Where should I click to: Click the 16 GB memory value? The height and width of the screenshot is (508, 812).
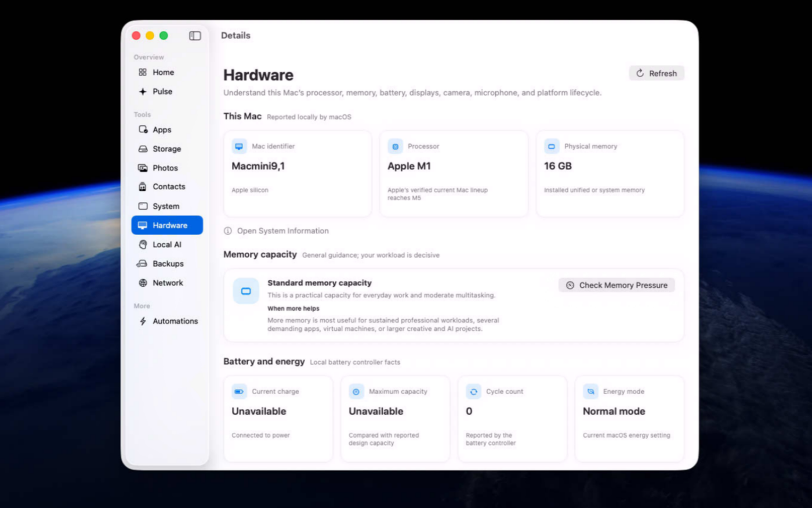[558, 166]
